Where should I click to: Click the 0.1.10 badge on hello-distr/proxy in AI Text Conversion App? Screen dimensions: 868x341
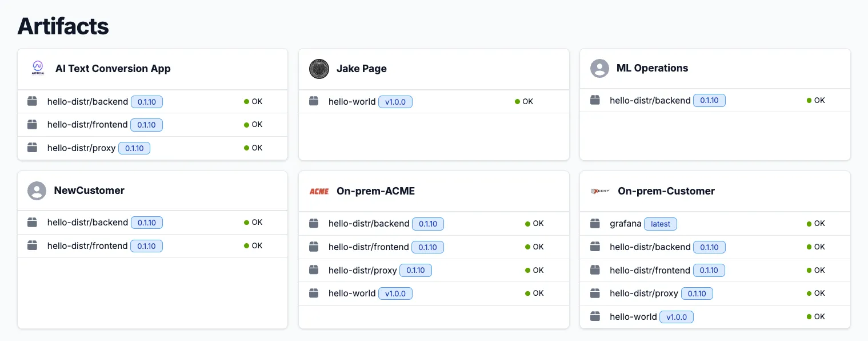[134, 148]
